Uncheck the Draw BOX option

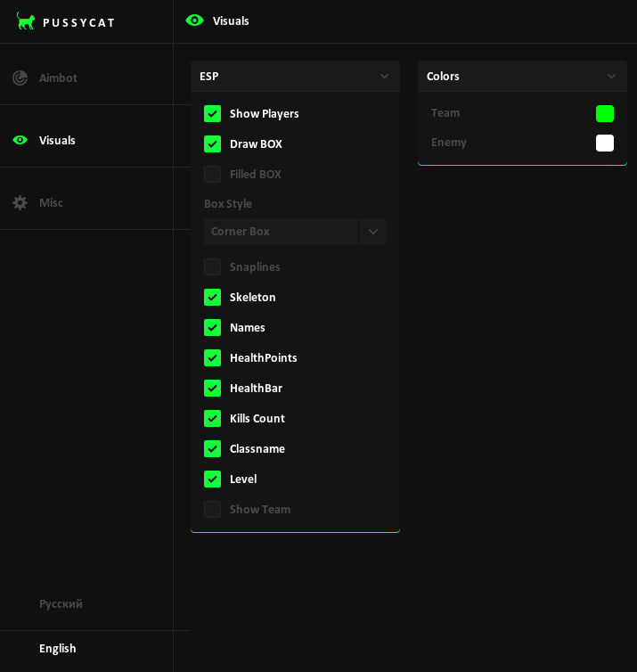tap(212, 143)
